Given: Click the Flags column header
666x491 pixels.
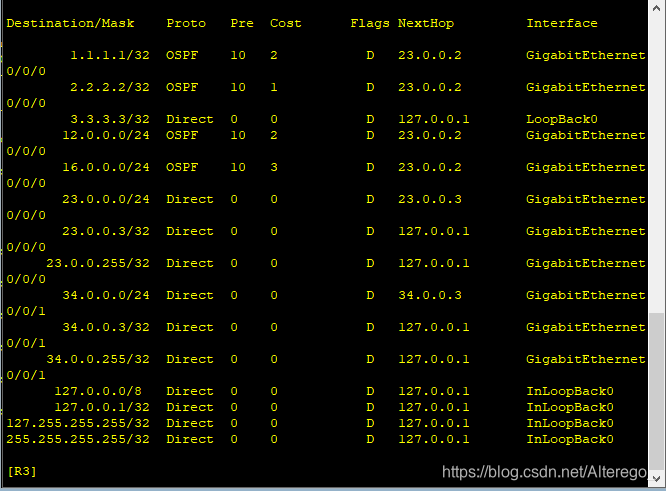Looking at the screenshot, I should click(370, 23).
